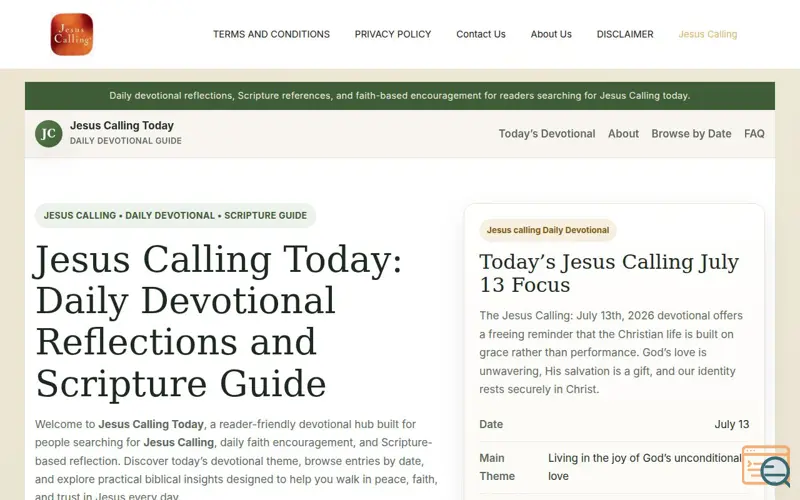Viewport: 800px width, 500px height.
Task: Open the FAQ link
Action: click(x=754, y=134)
